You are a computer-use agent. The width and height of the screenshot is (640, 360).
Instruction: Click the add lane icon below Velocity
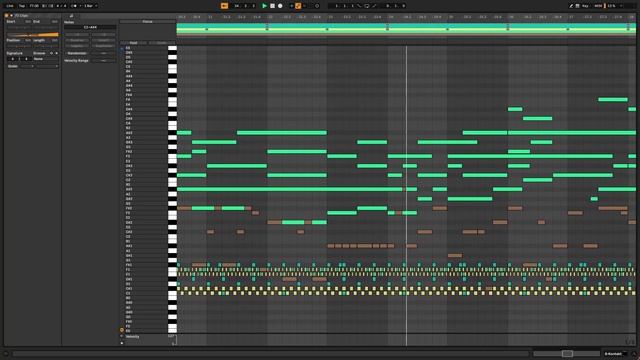[122, 343]
